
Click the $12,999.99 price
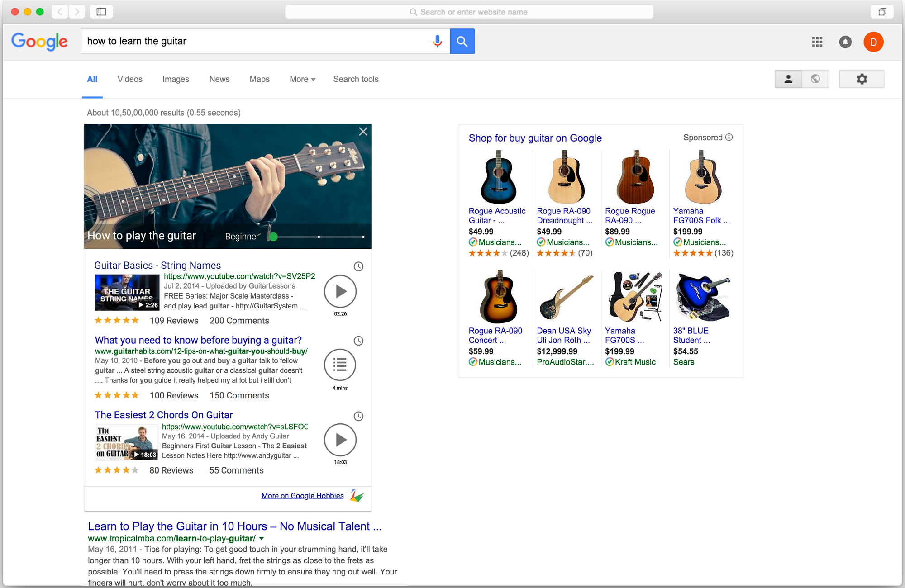click(557, 351)
